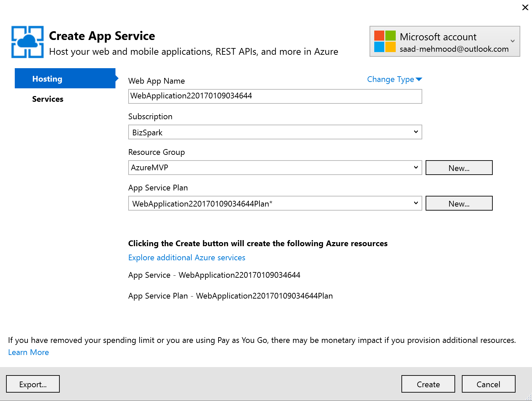
Task: Click the 'App Service - WebApplication220170109034644' resource line
Action: [214, 275]
